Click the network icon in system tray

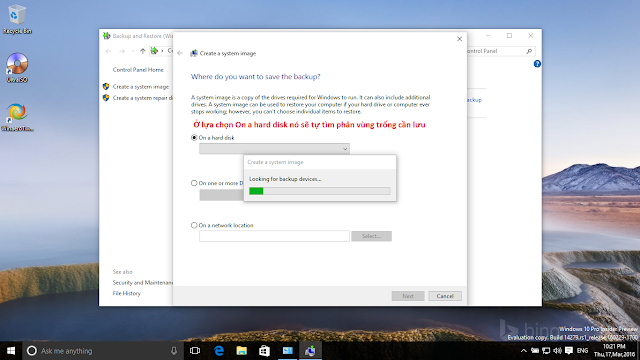point(546,351)
